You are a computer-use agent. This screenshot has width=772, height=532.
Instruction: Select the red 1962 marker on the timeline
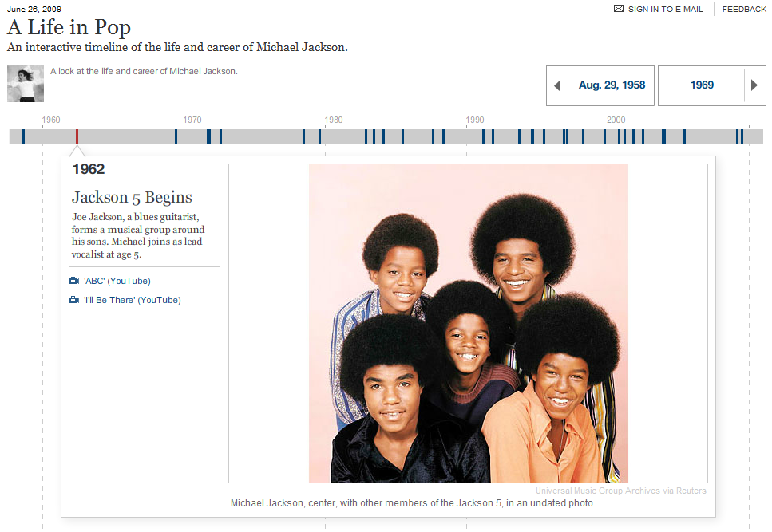[77, 136]
